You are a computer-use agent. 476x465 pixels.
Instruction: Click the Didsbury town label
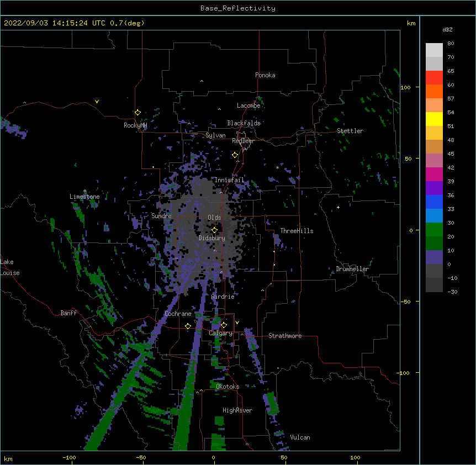click(212, 238)
